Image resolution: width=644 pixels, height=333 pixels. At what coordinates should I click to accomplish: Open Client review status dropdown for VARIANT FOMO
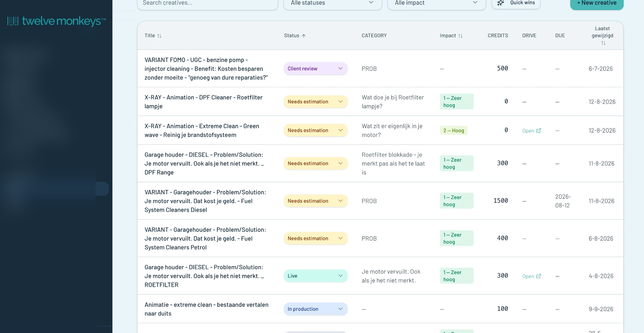tap(316, 68)
